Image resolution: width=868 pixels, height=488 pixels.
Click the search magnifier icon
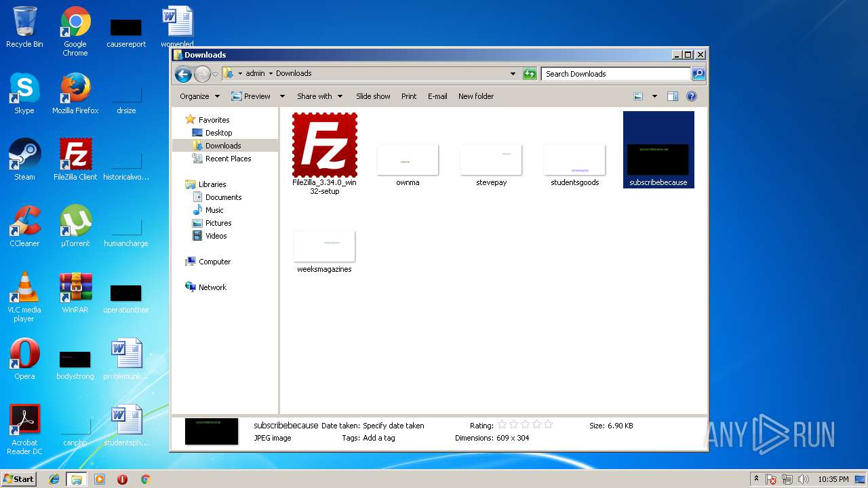pyautogui.click(x=698, y=74)
